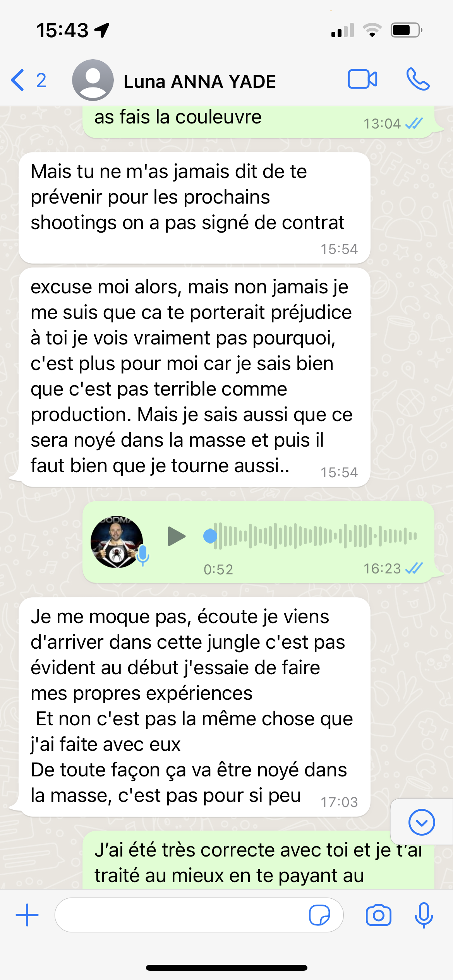The image size is (453, 980).
Task: Tap the unread count 2 badge
Action: [41, 81]
